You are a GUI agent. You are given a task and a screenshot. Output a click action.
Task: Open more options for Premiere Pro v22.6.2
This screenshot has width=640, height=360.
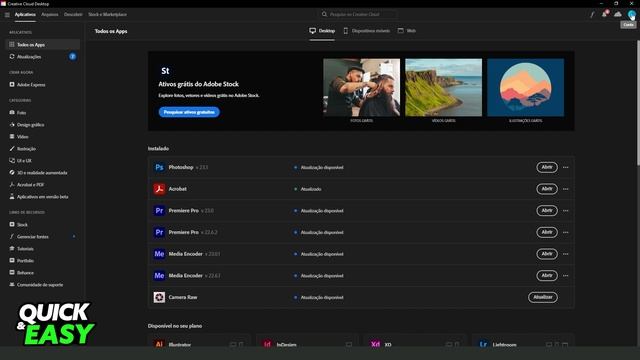[566, 232]
